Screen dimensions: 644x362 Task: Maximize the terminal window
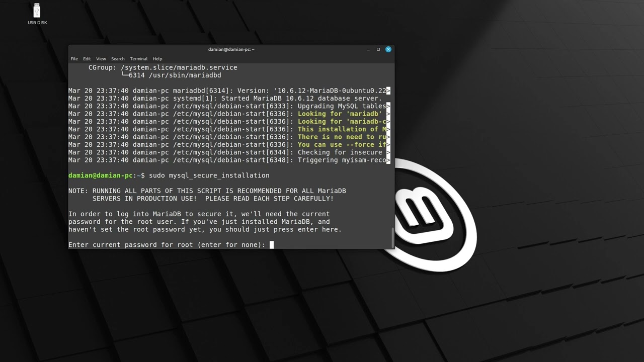(378, 49)
